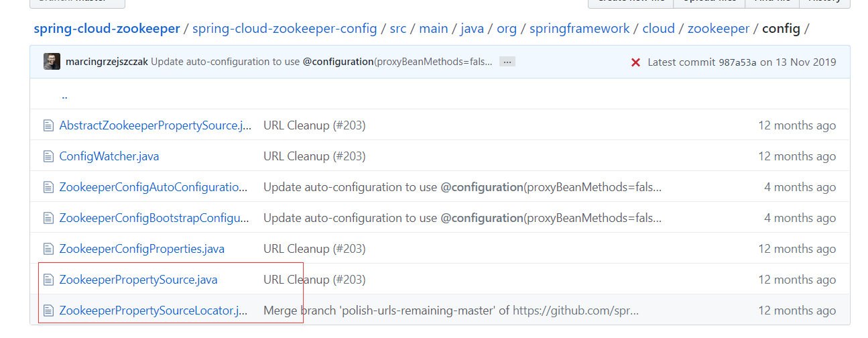868x338 pixels.
Task: Open the ZookeeperPropertySource.java file
Action: [x=138, y=280]
